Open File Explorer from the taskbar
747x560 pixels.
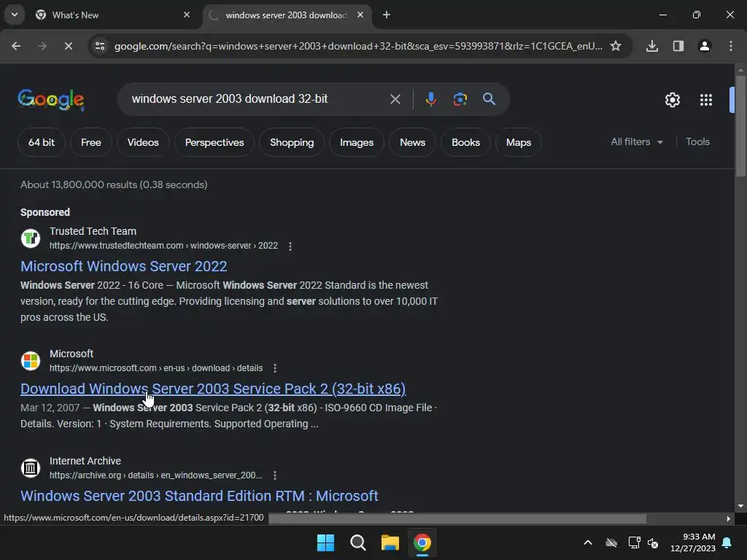[x=390, y=542]
